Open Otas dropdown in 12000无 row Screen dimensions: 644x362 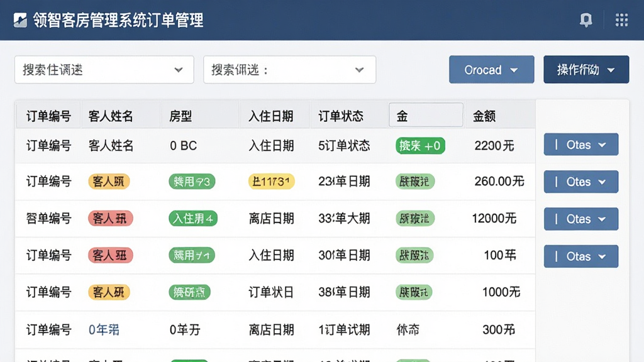(x=580, y=219)
